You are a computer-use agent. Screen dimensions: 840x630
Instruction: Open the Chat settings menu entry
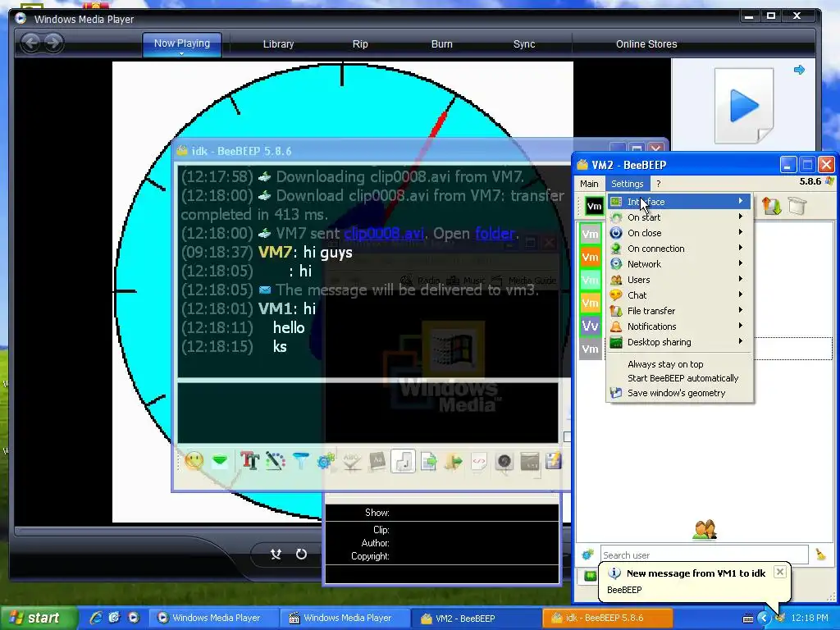(679, 294)
